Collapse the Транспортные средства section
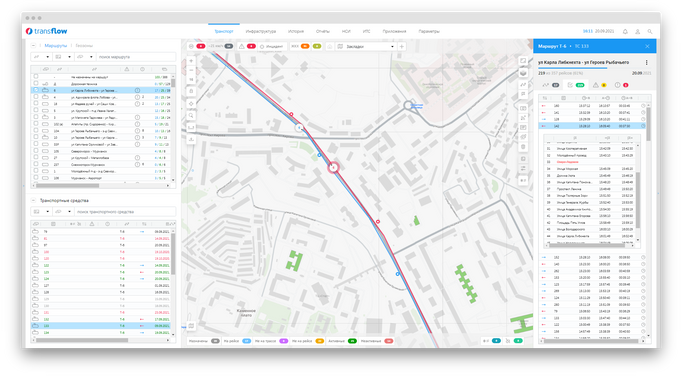682x379 pixels. [33, 201]
